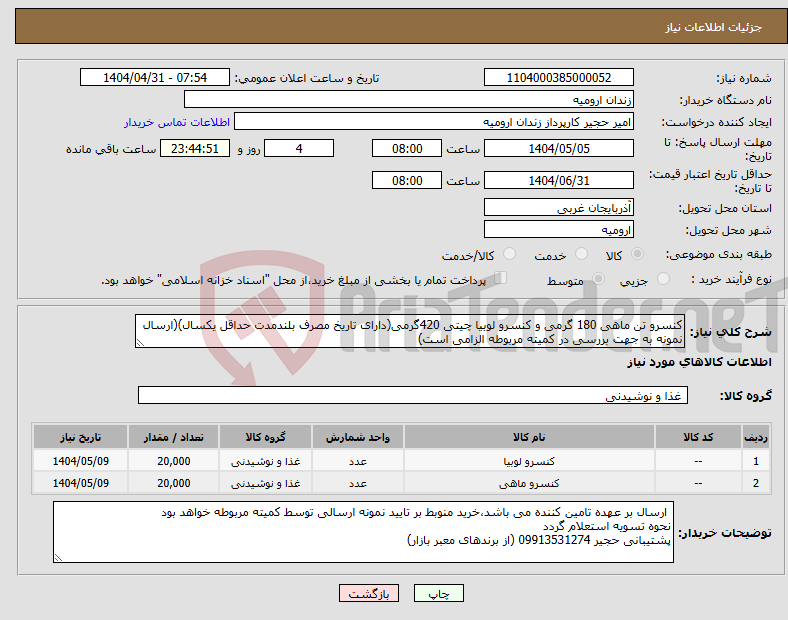Click the response deadline hour field 08:00

click(x=407, y=148)
